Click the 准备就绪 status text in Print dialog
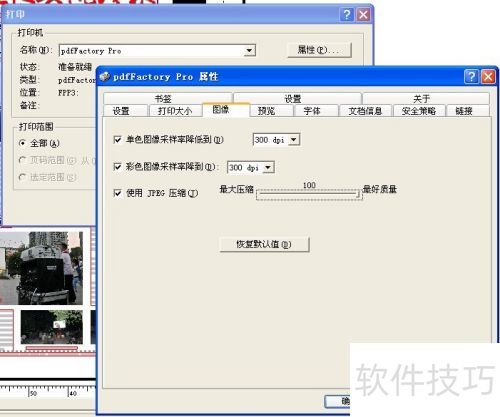Screen dimensions: 500x417 pyautogui.click(x=75, y=67)
